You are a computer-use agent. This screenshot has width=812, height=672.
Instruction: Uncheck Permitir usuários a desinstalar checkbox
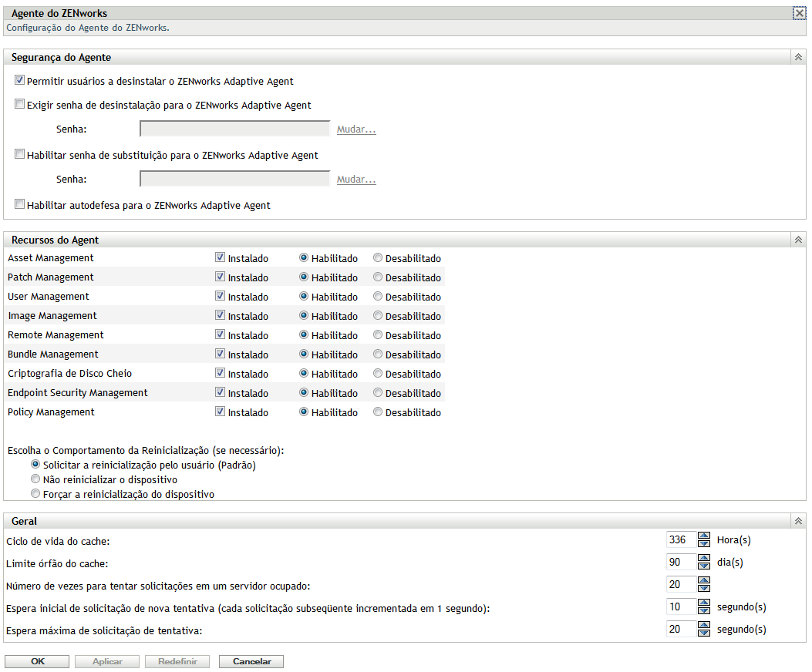20,80
